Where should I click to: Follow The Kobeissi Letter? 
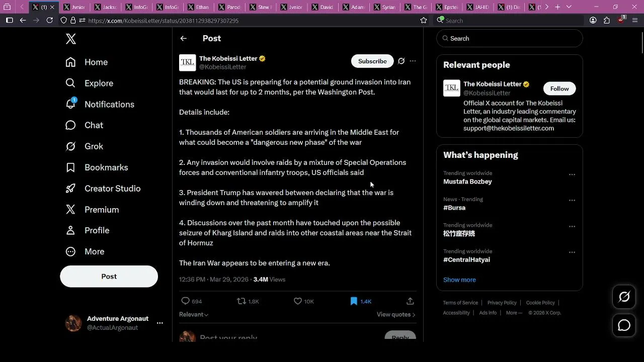click(x=559, y=88)
